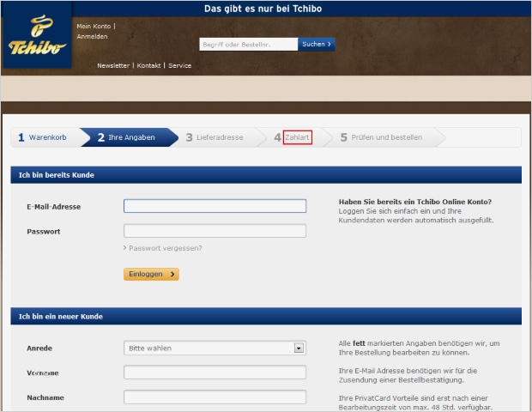Open the Mein Konto link
The width and height of the screenshot is (532, 412).
click(x=94, y=26)
